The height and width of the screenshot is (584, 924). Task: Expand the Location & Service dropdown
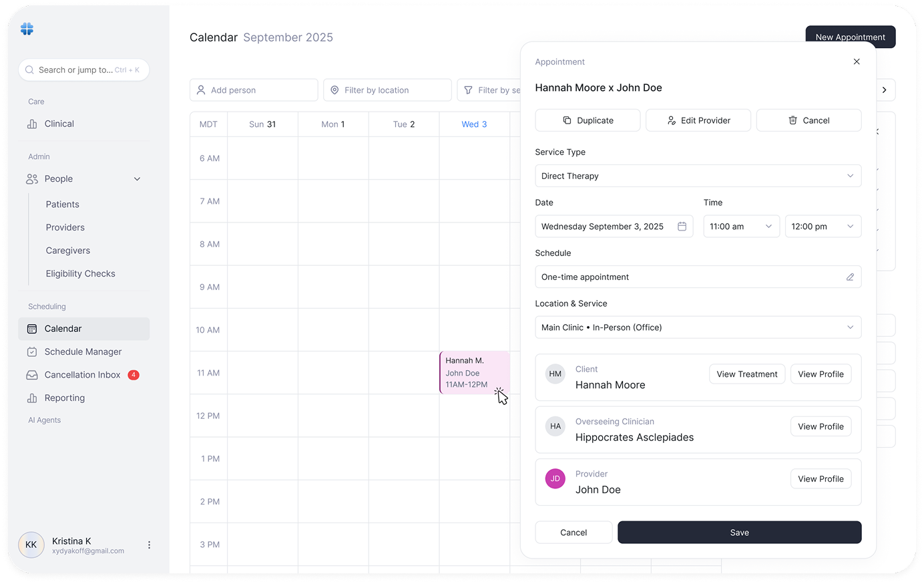pyautogui.click(x=698, y=327)
